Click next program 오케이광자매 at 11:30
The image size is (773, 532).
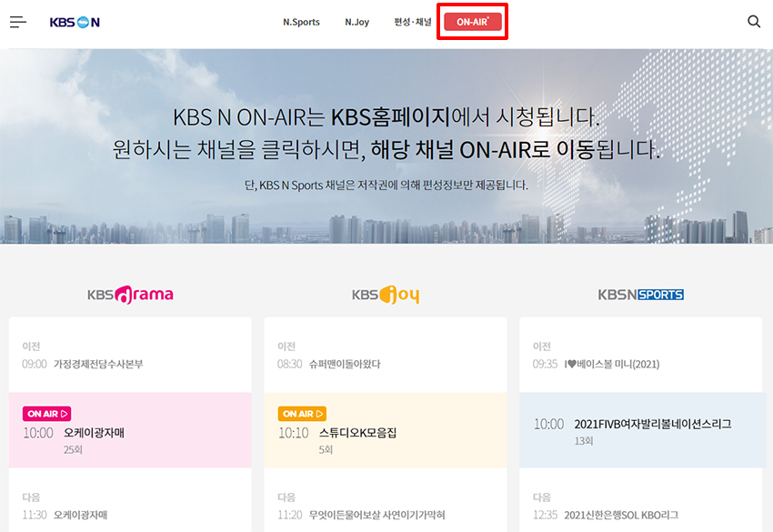point(80,516)
